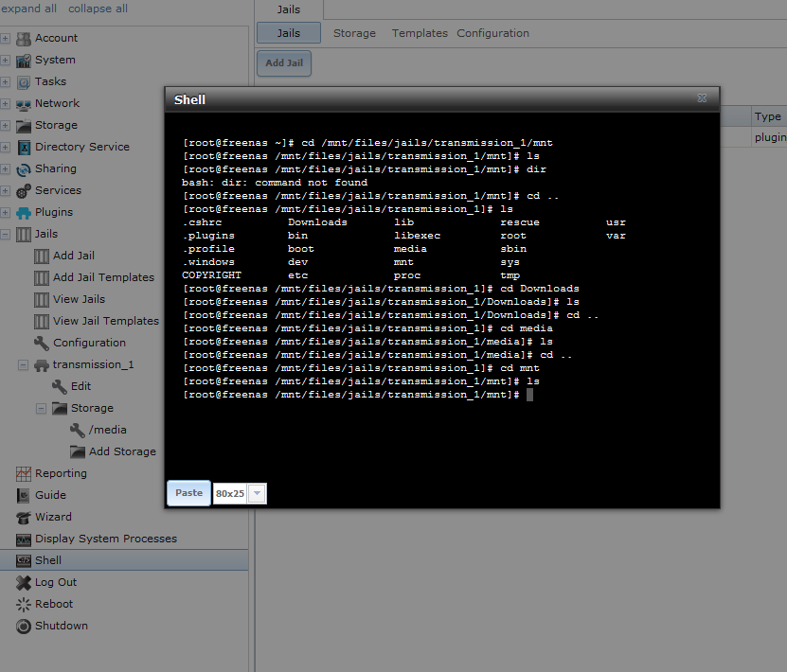
Task: Click the Storage folder icon in tree root
Action: [23, 125]
